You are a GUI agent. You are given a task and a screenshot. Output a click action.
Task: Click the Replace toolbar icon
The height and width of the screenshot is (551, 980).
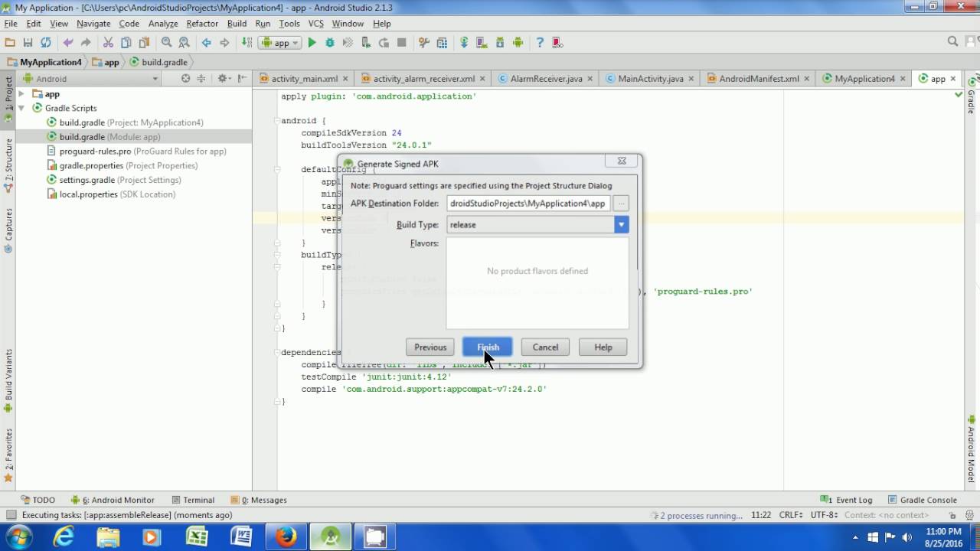click(x=184, y=43)
